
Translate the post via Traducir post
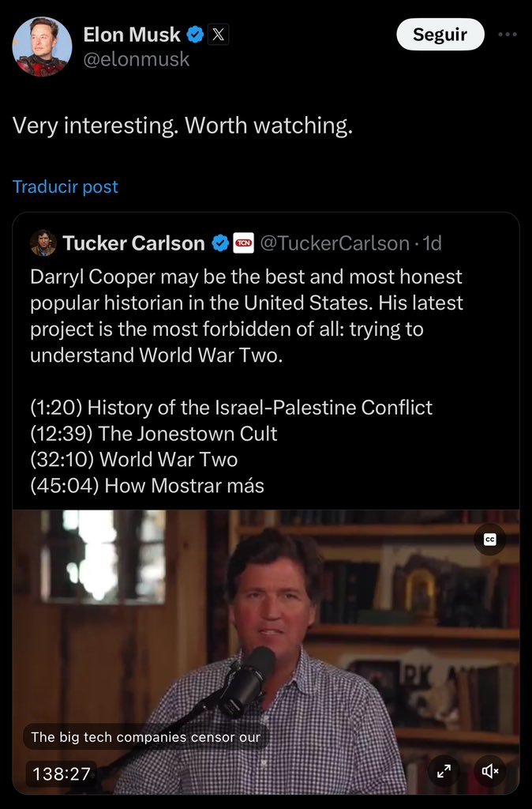[66, 186]
